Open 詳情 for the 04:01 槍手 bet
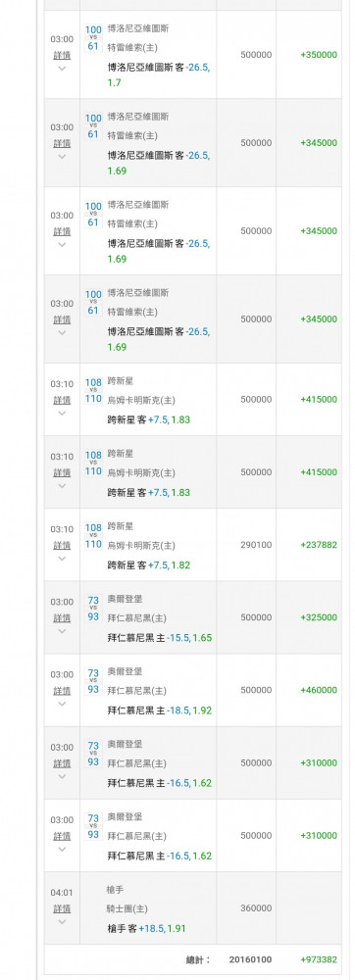The image size is (355, 980). [62, 908]
